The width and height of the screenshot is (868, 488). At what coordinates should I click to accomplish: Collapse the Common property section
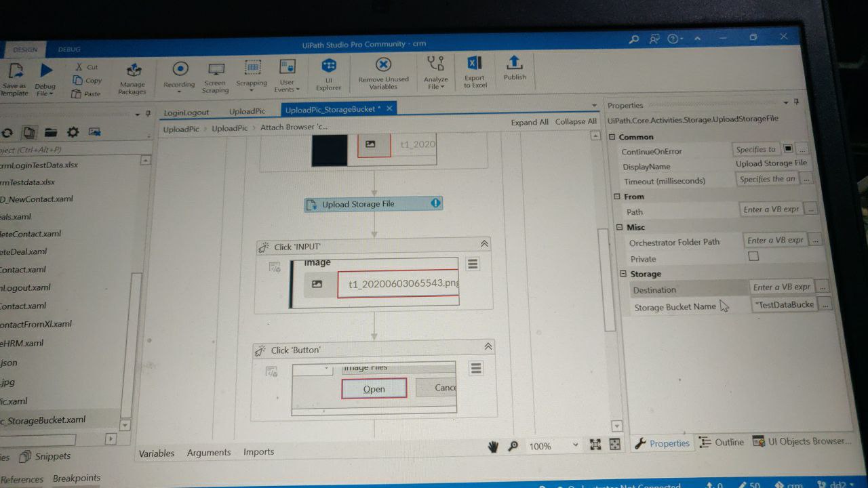(612, 137)
